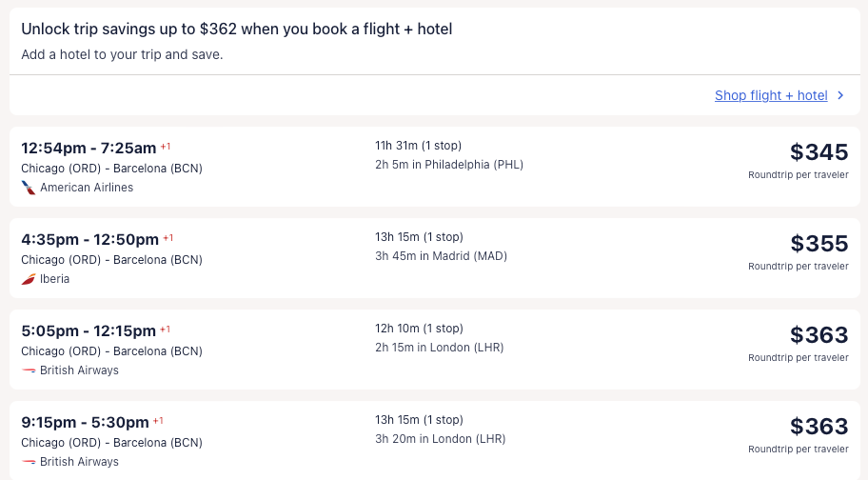Click the $345 roundtrip price

pos(819,152)
